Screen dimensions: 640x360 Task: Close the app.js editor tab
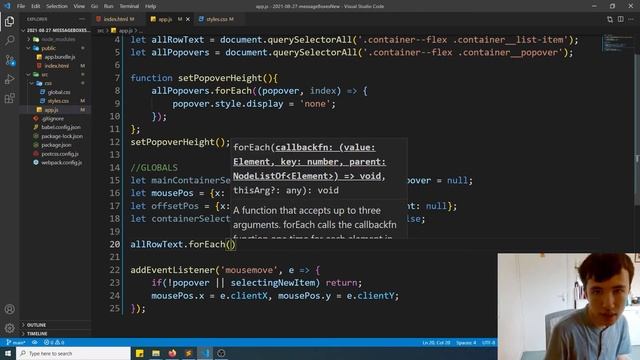188,19
